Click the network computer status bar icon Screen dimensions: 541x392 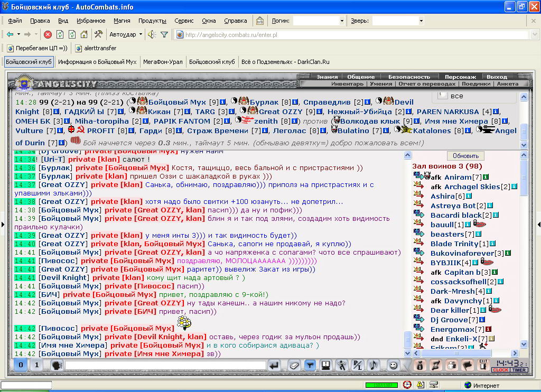pos(434,385)
